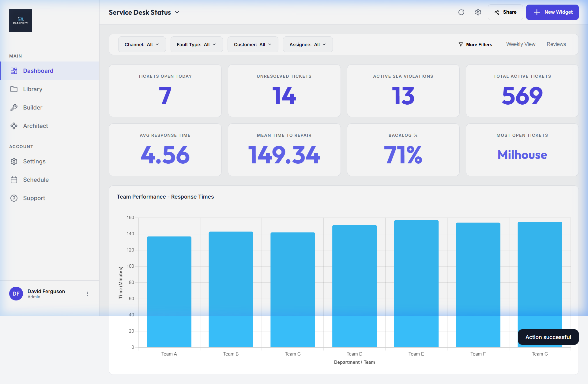
Task: Click the Architect icon in the sidebar
Action: pyautogui.click(x=14, y=126)
